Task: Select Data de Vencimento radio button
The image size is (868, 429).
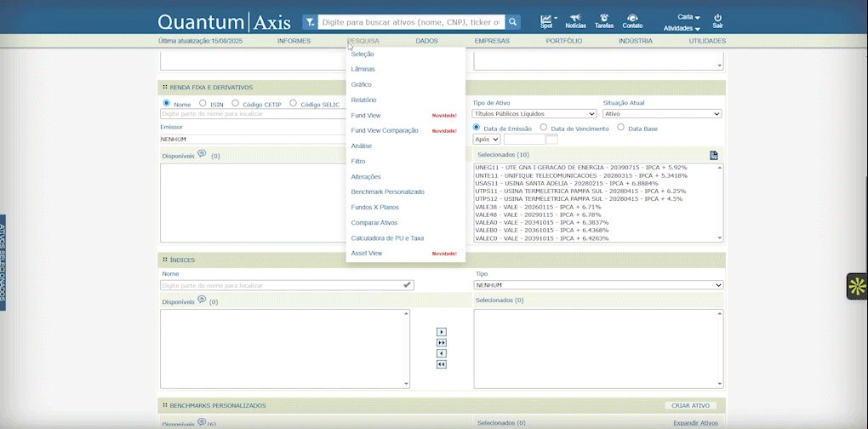Action: point(544,128)
